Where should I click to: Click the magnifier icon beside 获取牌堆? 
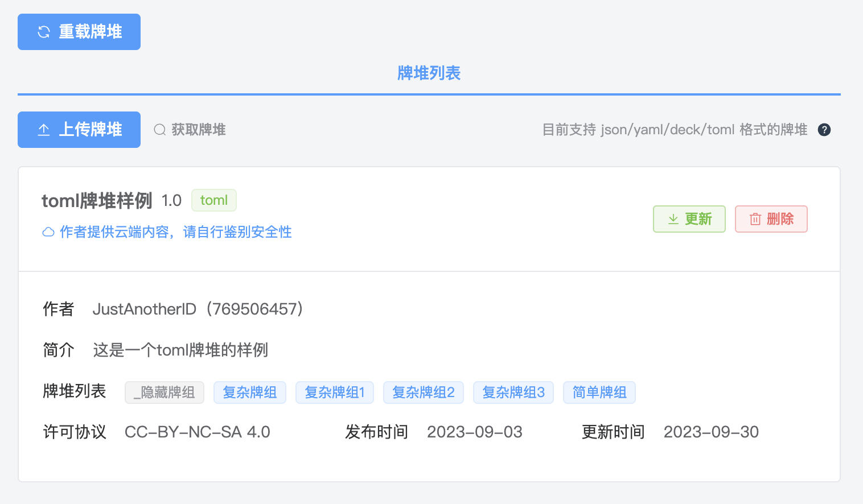[159, 130]
